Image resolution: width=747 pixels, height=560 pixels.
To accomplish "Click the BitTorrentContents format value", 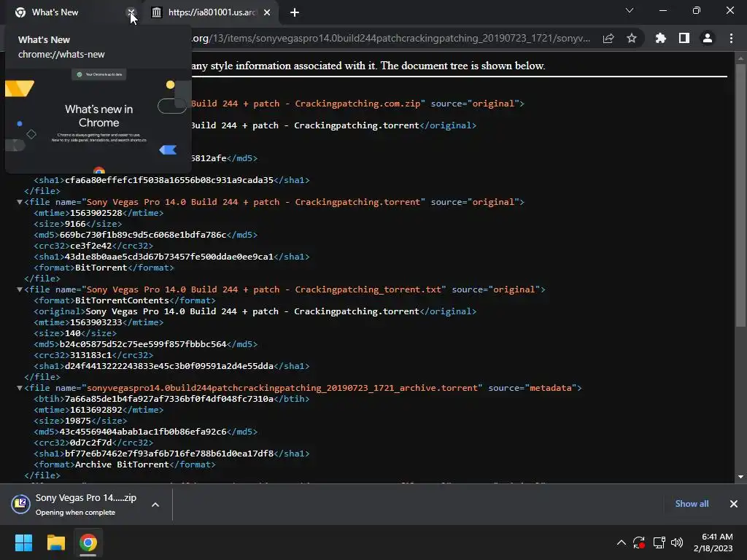I will 122,300.
